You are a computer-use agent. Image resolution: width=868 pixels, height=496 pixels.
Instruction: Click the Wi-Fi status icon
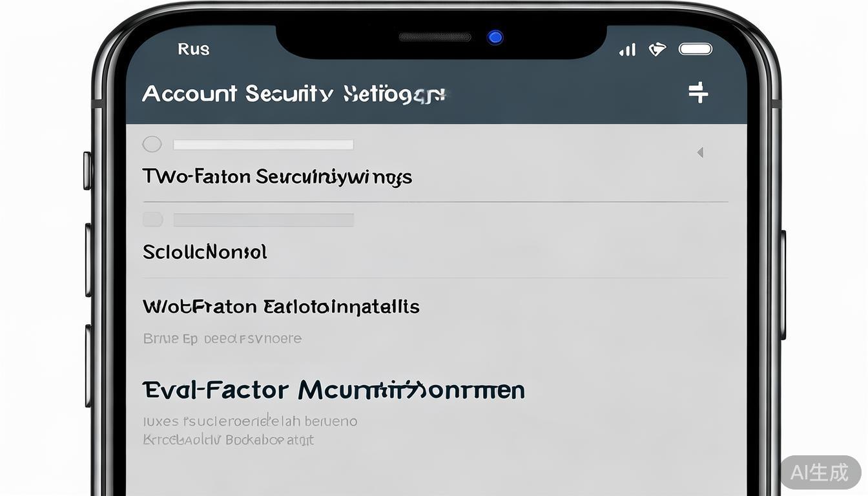657,49
